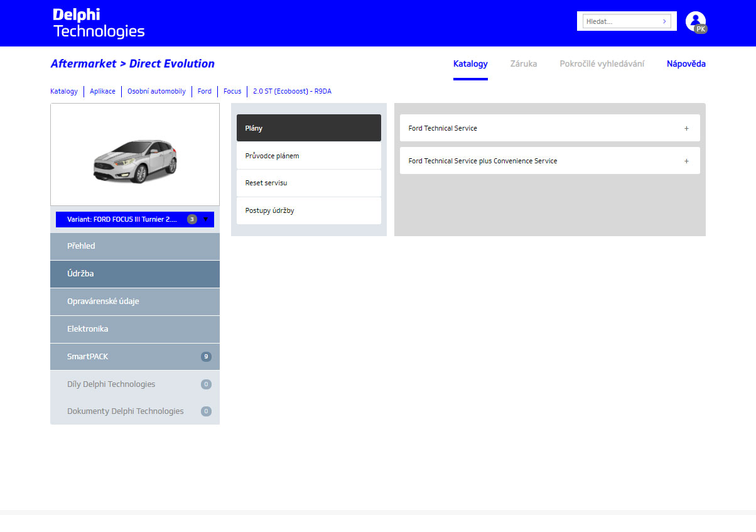Select Postupy údržby menu item

click(x=309, y=210)
